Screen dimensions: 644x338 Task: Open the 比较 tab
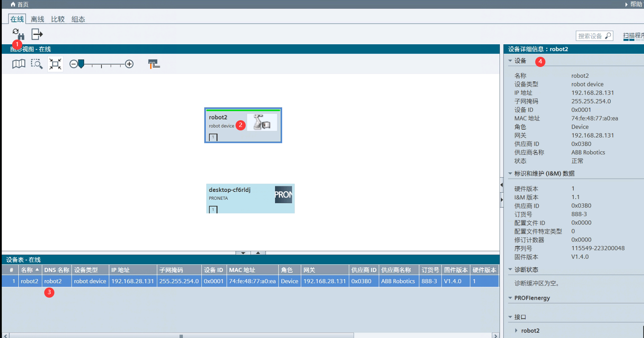[x=58, y=19]
